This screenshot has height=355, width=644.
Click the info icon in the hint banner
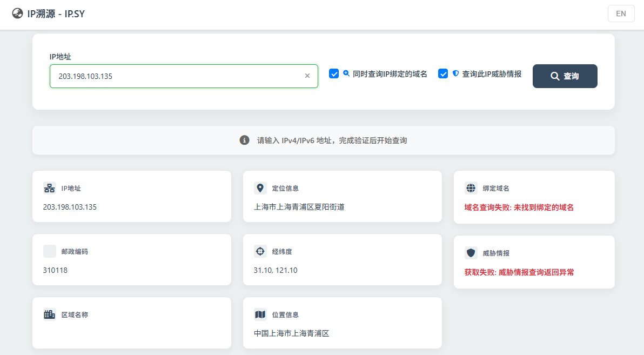tap(244, 140)
